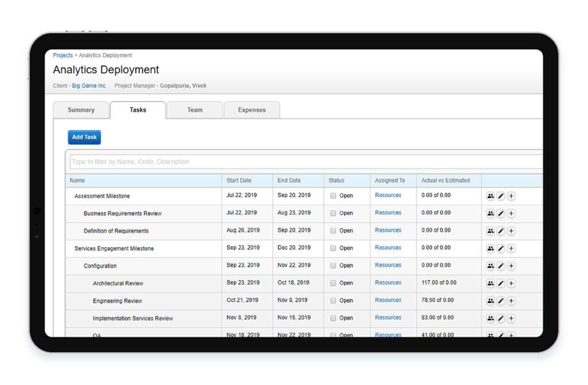
Task: Edit Implementation Services Review via pencil icon
Action: click(501, 318)
